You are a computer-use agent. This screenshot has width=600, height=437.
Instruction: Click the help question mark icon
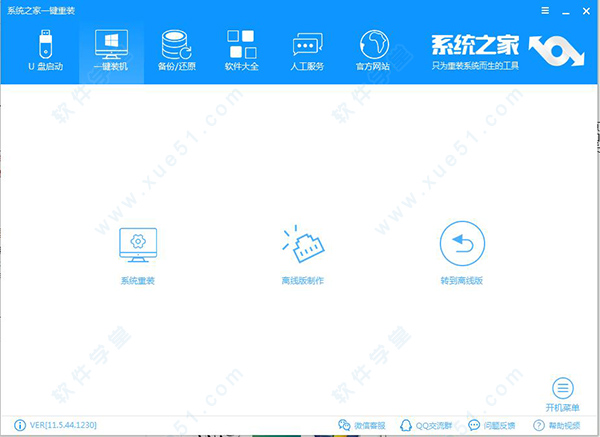click(x=538, y=425)
